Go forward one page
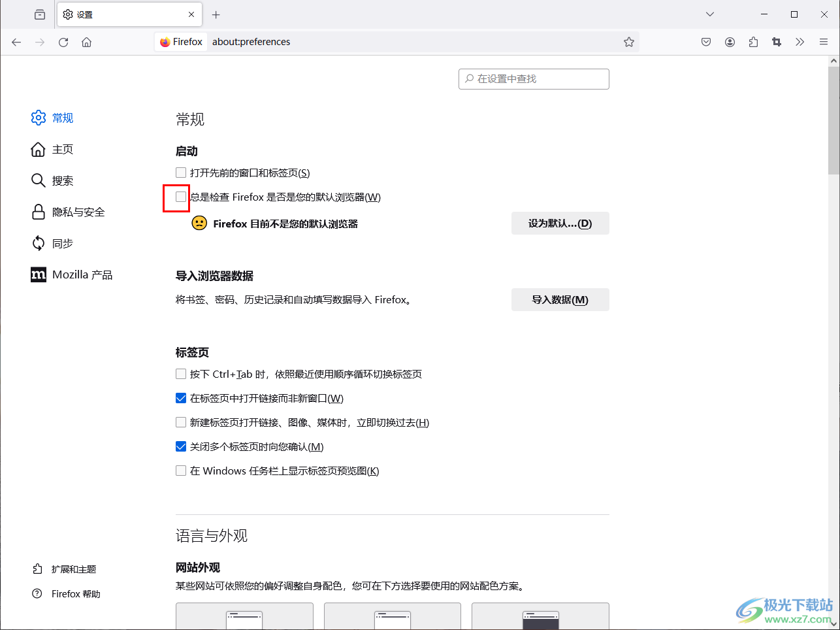The height and width of the screenshot is (630, 840). [x=40, y=42]
